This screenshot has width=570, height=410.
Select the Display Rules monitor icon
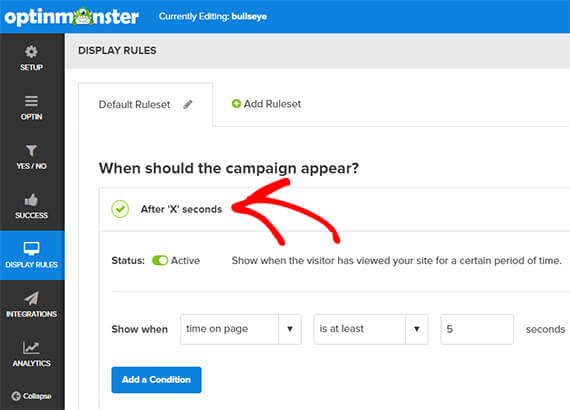point(32,249)
